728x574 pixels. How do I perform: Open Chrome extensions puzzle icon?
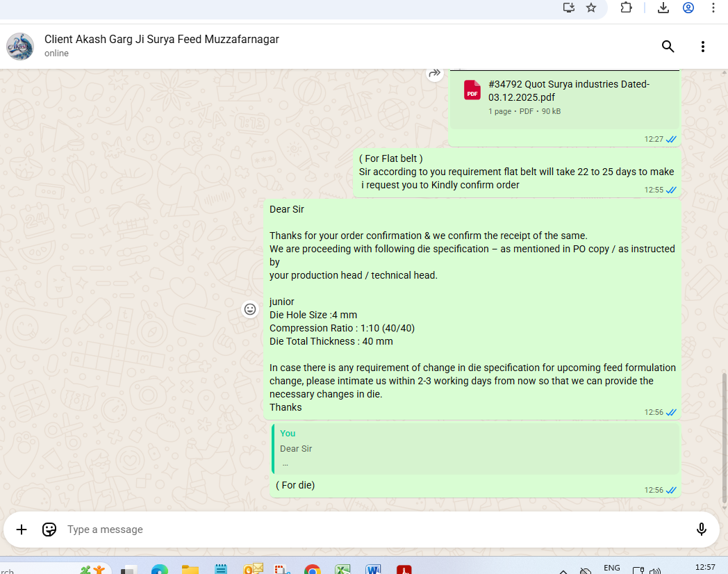click(626, 8)
